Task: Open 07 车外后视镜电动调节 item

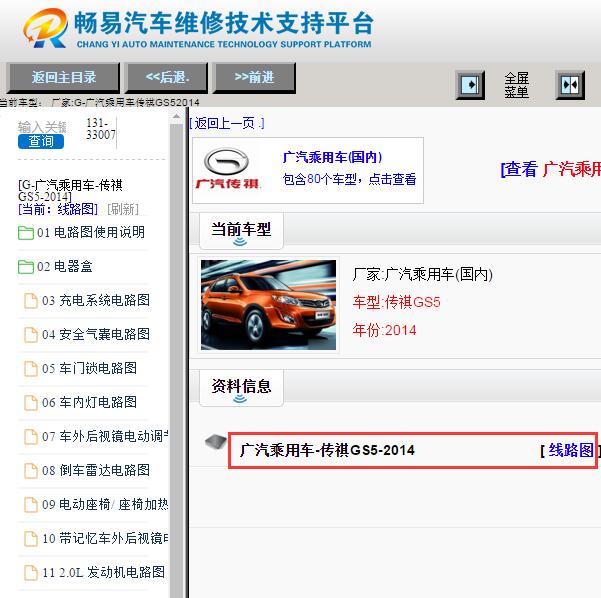Action: coord(105,436)
